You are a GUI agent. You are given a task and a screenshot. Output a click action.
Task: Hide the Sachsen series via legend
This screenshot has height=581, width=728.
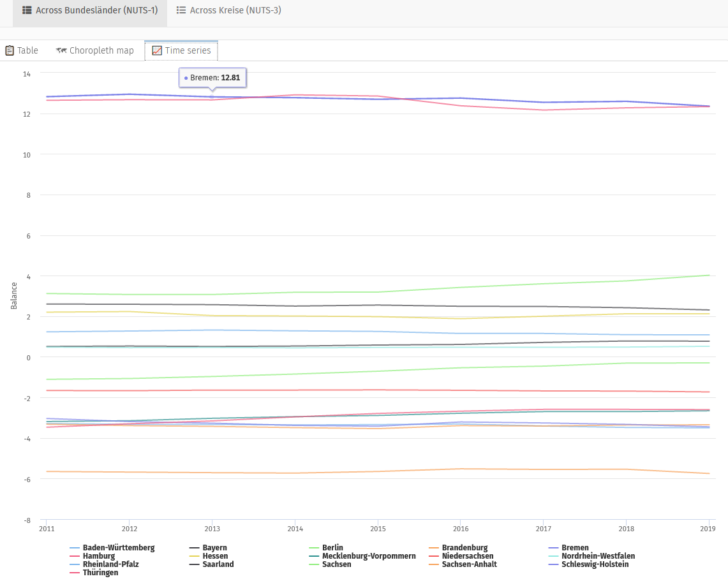click(330, 564)
